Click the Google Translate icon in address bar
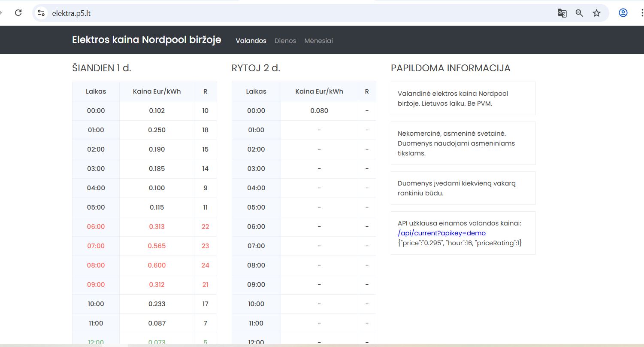644x347 pixels. coord(562,13)
